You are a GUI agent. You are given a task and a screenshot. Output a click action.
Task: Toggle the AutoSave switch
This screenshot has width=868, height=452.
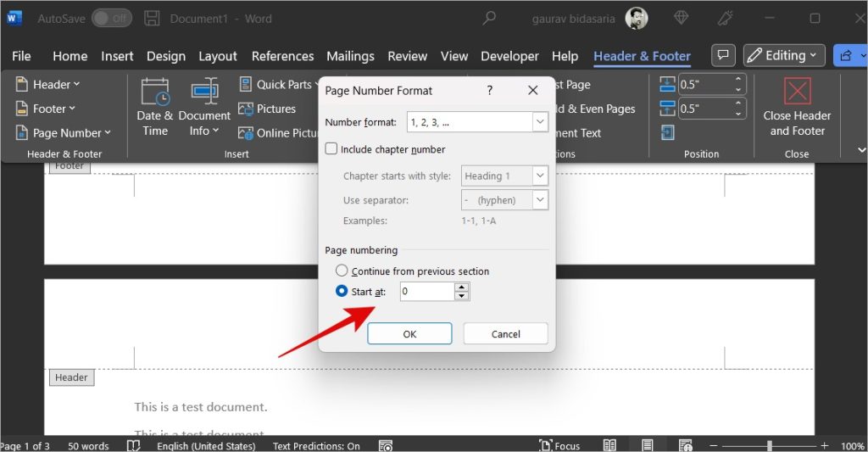tap(112, 19)
